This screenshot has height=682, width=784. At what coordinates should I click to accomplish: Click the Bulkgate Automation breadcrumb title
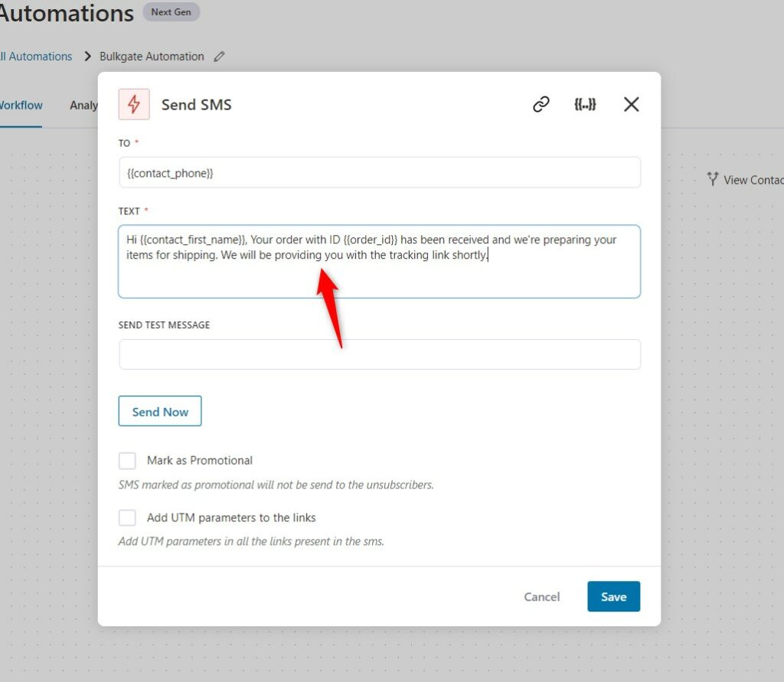coord(152,57)
